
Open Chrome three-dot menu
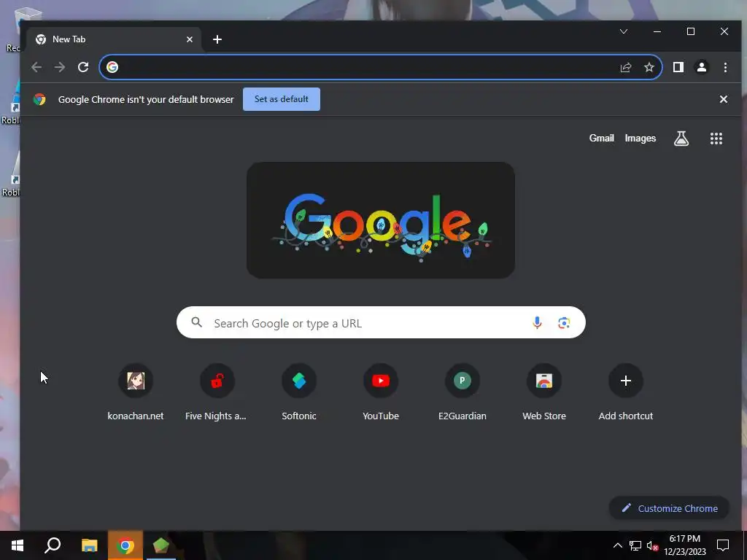click(x=725, y=67)
